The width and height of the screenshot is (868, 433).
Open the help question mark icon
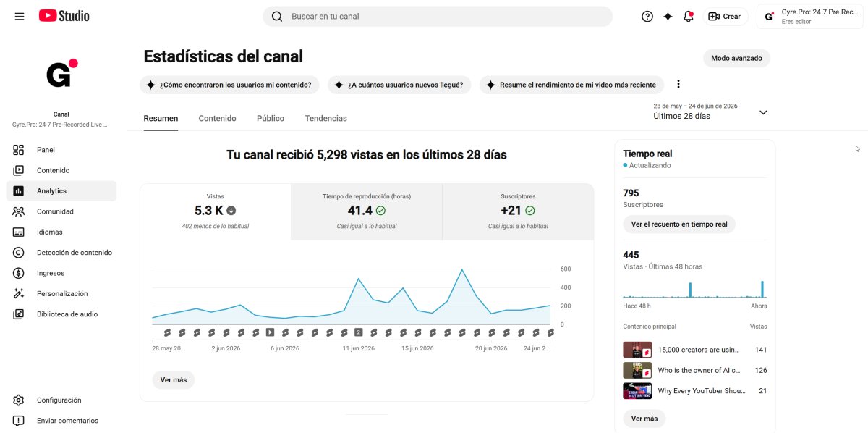[x=647, y=16]
